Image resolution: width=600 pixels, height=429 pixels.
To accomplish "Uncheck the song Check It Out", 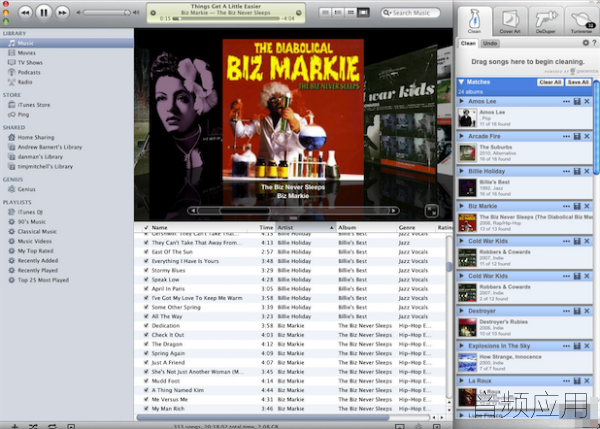I will coord(146,335).
